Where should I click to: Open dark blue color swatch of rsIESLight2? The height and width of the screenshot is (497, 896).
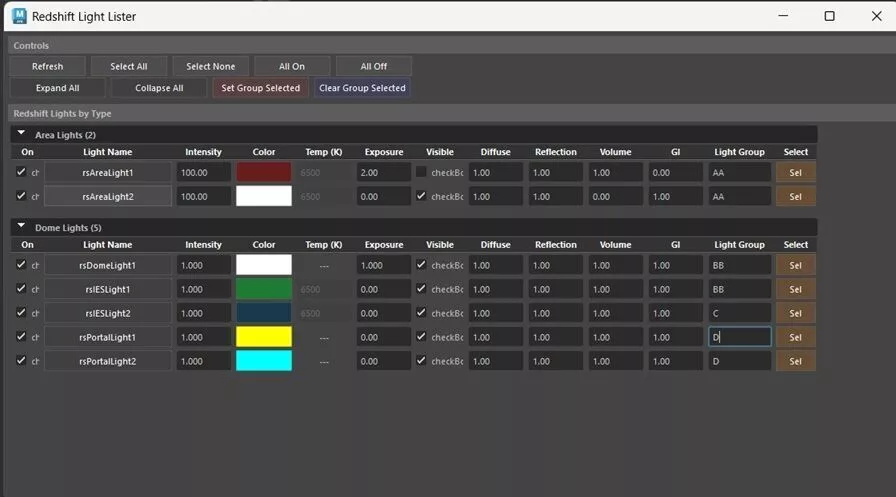pos(264,313)
